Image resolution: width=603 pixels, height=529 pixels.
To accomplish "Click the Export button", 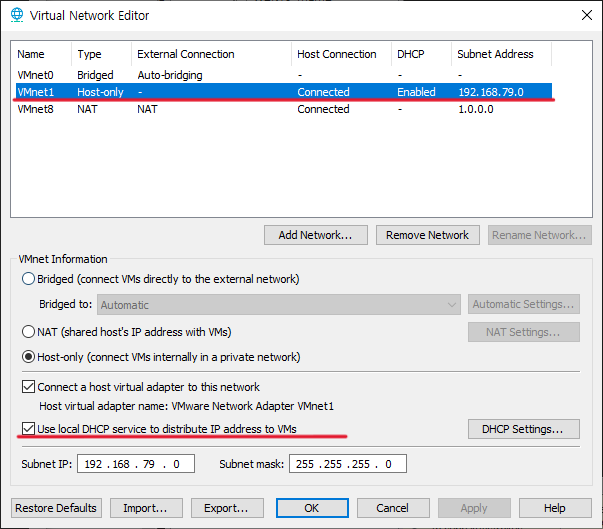I will point(227,508).
